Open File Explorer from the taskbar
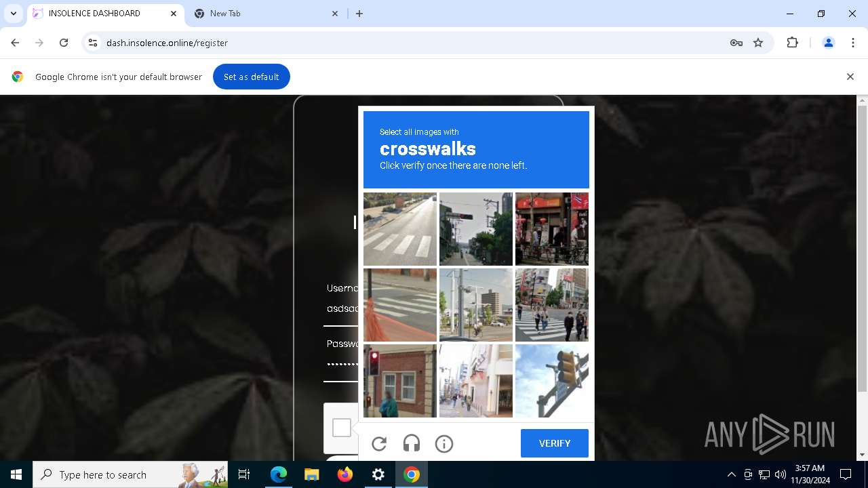868x488 pixels. point(311,474)
